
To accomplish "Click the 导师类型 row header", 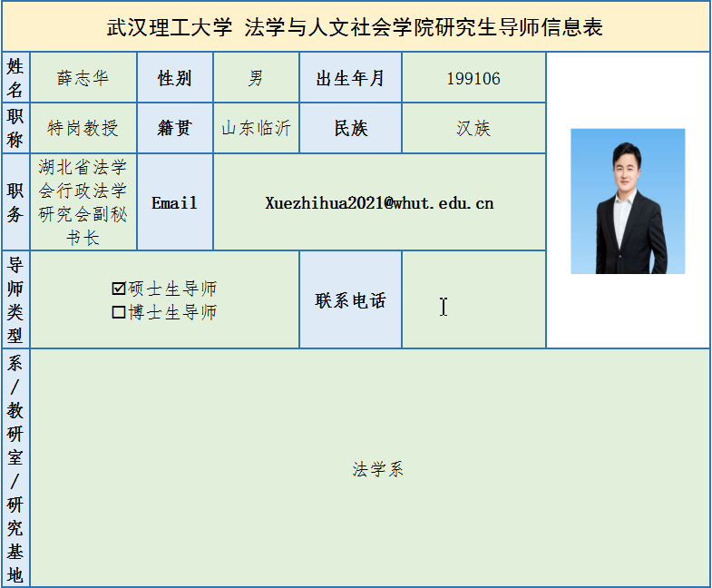I will click(x=16, y=299).
